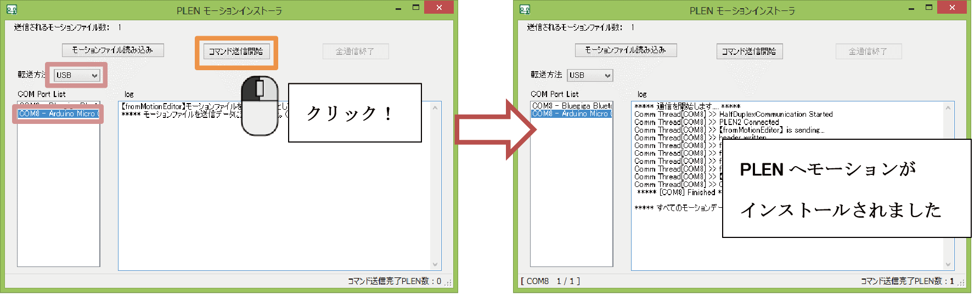Click 全通信終了 in the window with PLEN数 : 0
980x301 pixels.
(x=355, y=52)
